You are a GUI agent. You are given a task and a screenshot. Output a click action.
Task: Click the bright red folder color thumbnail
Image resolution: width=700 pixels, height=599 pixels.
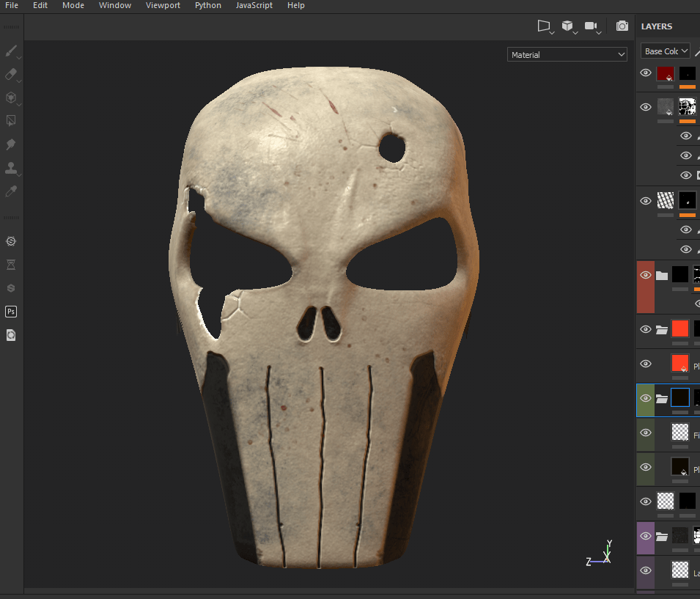[680, 328]
